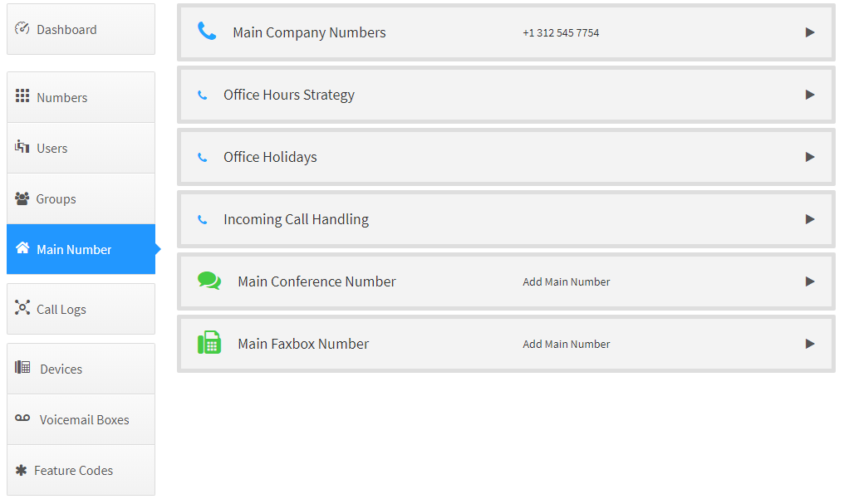Click the Devices phone icon
844x504 pixels.
(22, 367)
